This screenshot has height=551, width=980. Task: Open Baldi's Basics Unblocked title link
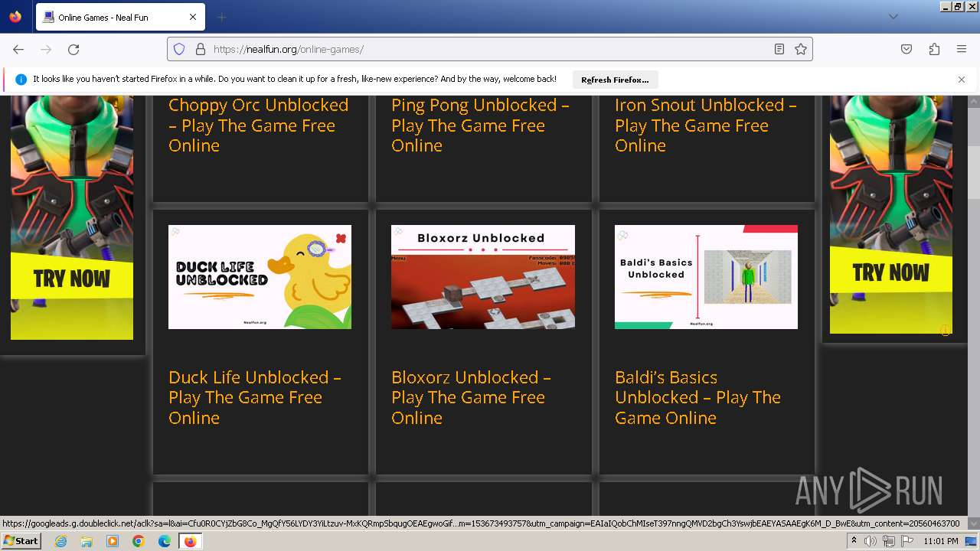(697, 397)
